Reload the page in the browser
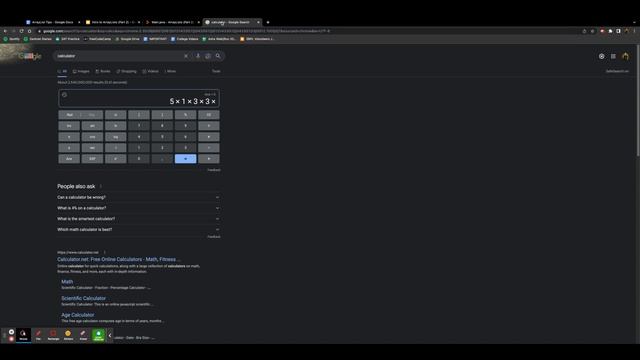The image size is (640, 360). tap(21, 31)
